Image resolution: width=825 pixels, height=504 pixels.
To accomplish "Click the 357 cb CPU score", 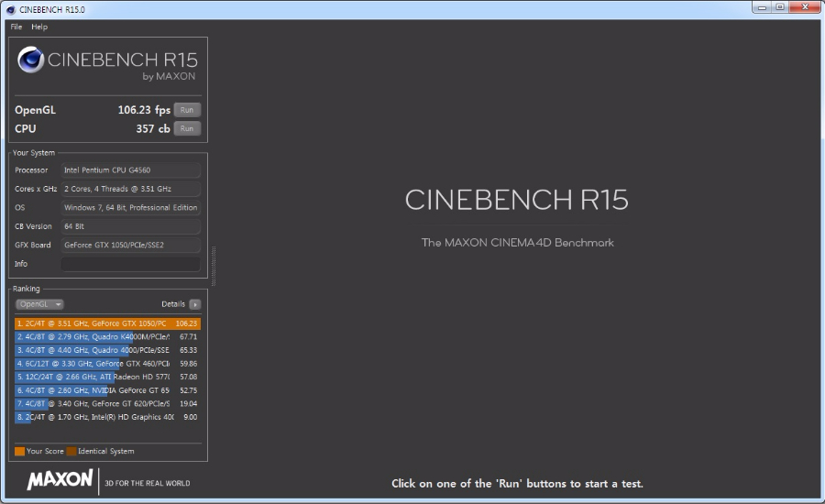I will click(x=153, y=128).
